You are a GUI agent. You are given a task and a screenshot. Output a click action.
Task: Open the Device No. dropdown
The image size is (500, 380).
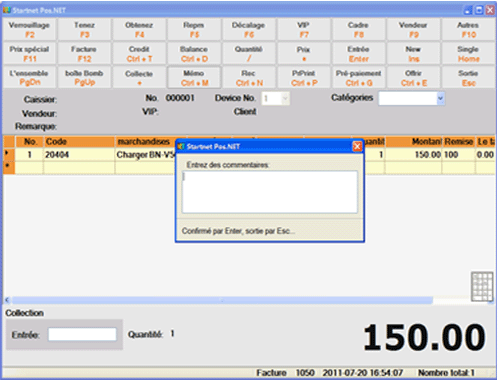(285, 98)
